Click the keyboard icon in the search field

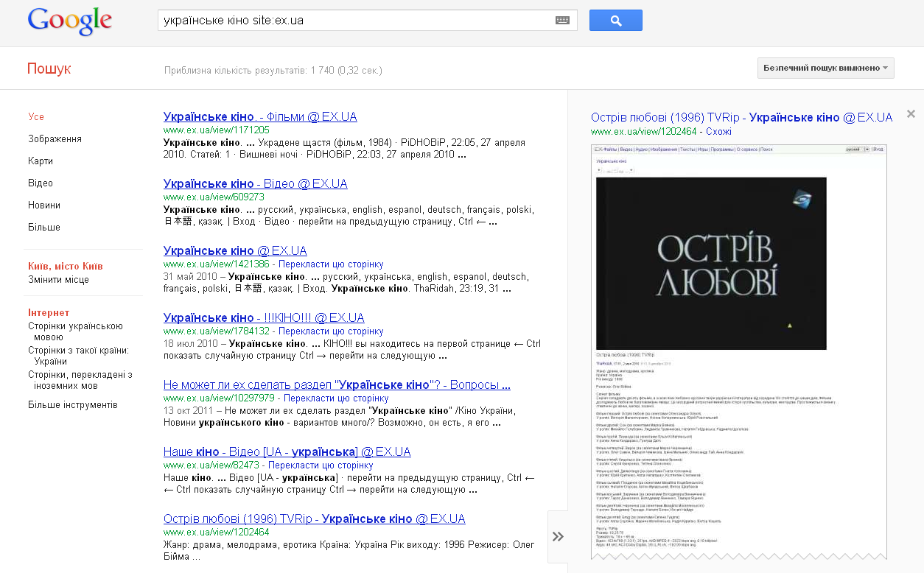[561, 20]
